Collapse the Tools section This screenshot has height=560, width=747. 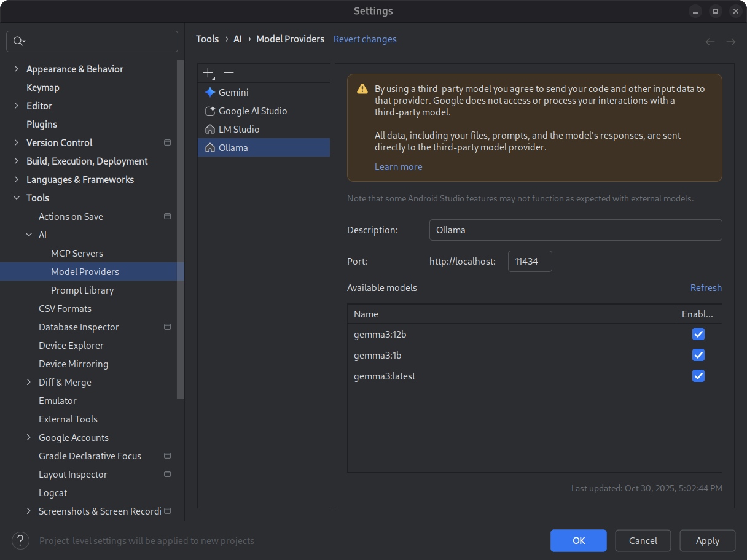tap(16, 198)
